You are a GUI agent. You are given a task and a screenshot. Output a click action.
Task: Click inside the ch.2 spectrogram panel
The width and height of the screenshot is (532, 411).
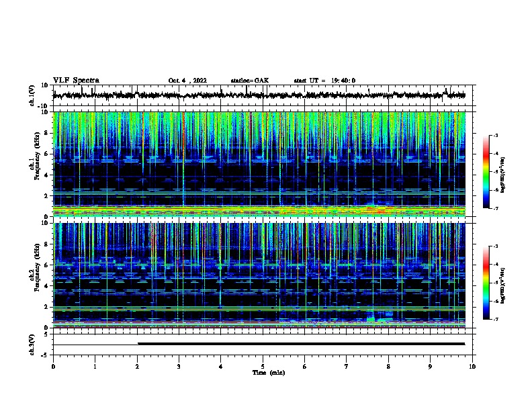[259, 275]
